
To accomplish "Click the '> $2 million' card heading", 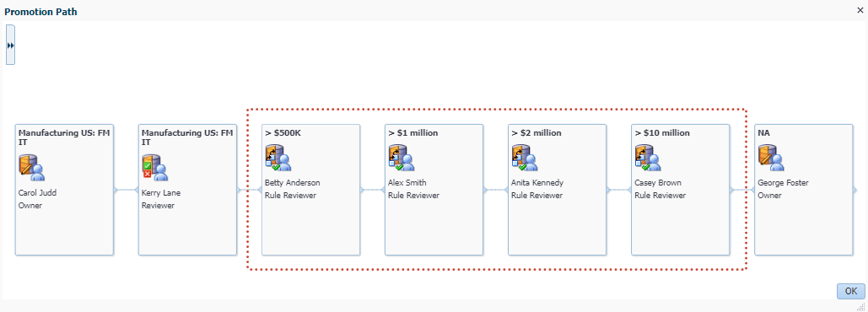I will point(536,132).
